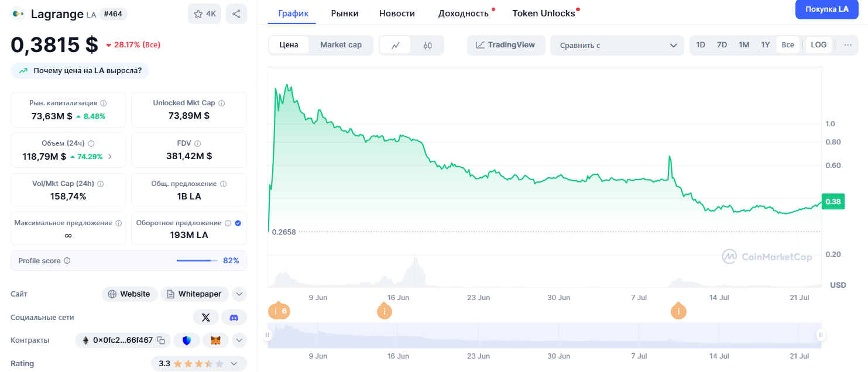The width and height of the screenshot is (868, 372).
Task: Open the Доходность tab
Action: 464,13
